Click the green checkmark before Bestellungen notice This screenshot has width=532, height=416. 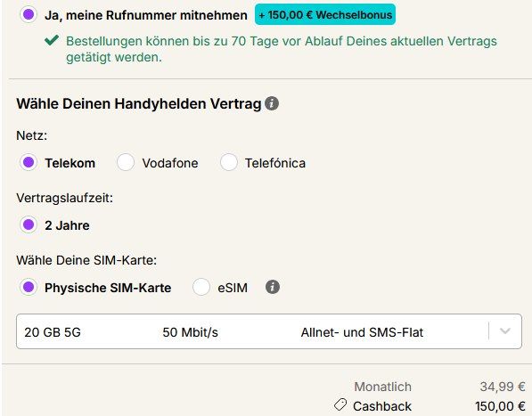(x=52, y=40)
